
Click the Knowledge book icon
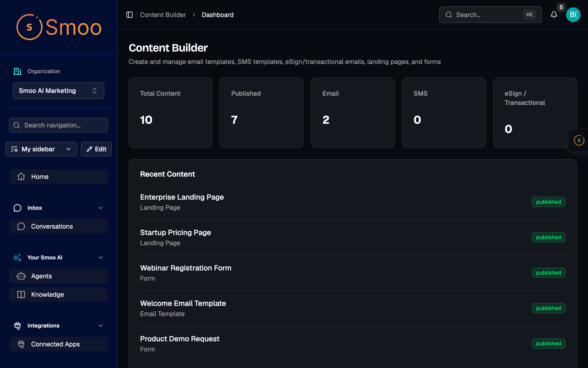21,294
